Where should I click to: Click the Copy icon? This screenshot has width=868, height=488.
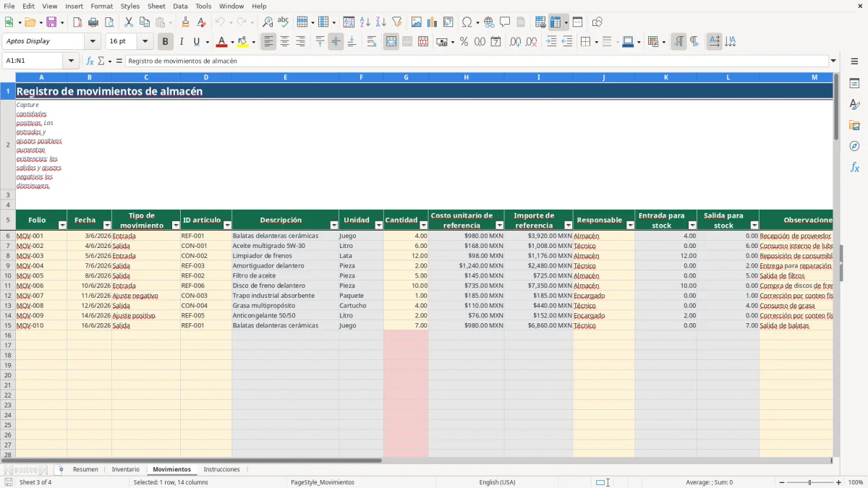[x=144, y=22]
